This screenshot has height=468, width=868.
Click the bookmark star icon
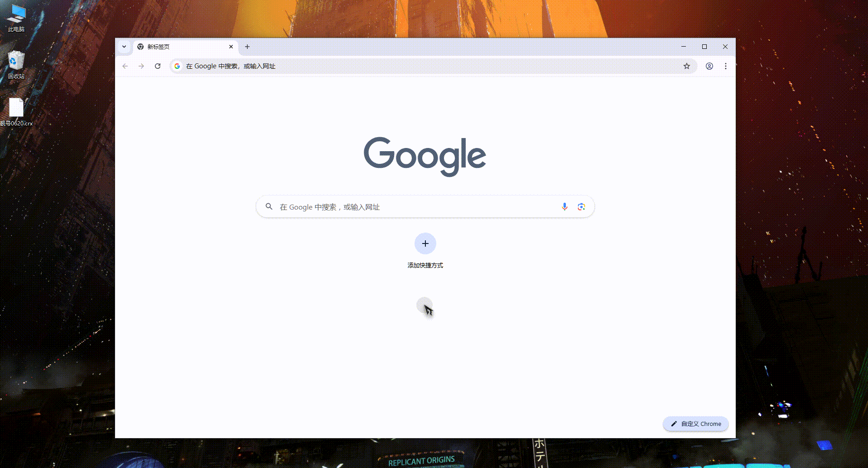(687, 66)
